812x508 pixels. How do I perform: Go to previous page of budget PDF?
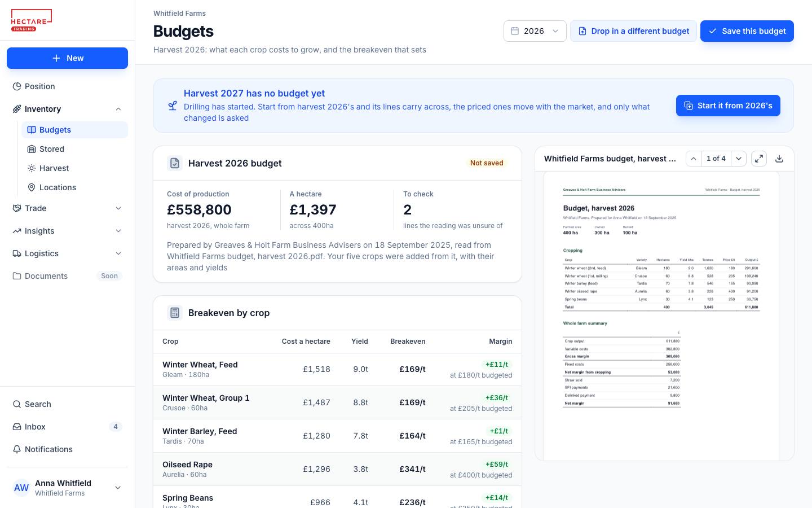pyautogui.click(x=694, y=159)
